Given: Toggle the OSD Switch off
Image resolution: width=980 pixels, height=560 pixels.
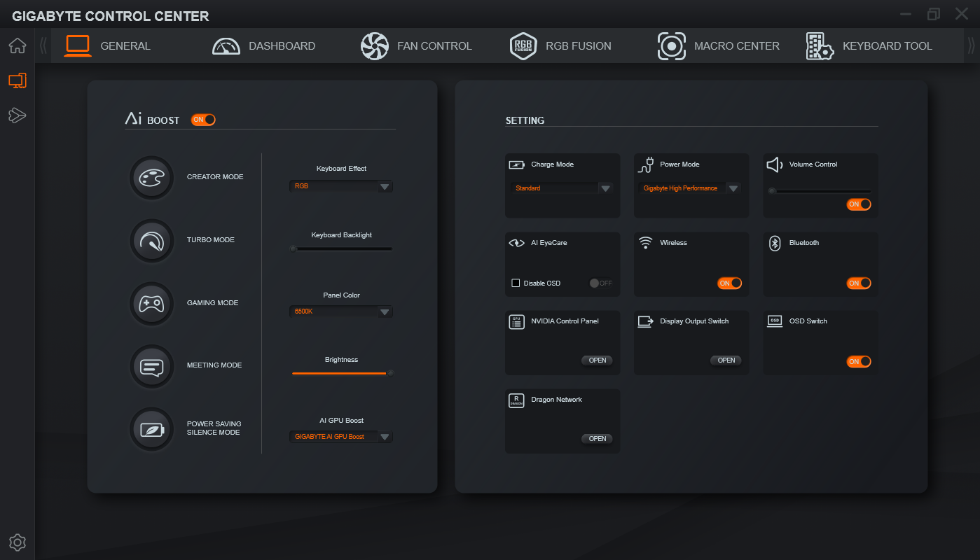Looking at the screenshot, I should click(x=859, y=362).
